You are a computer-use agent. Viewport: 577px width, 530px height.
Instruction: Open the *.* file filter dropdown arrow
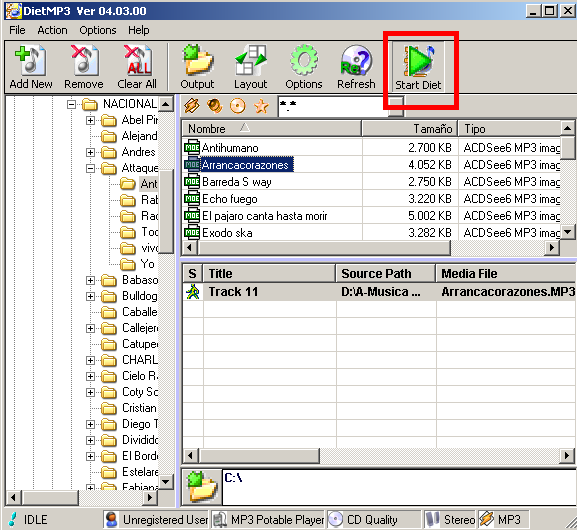396,106
